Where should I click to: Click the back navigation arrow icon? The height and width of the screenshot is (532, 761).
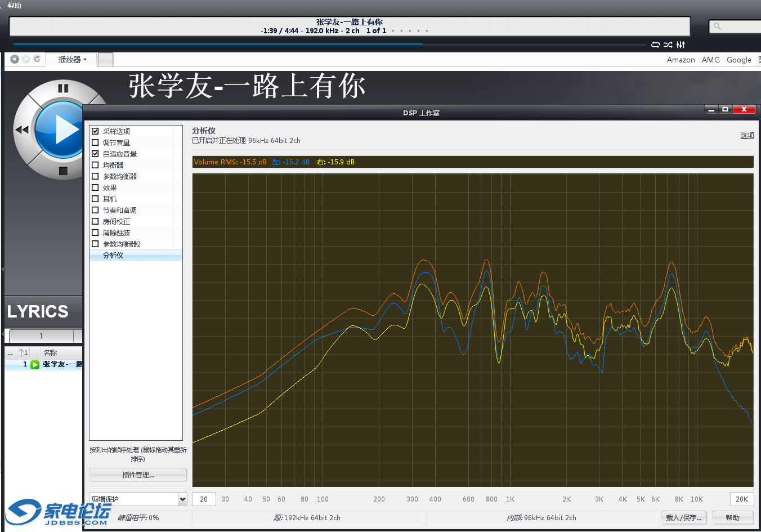point(15,59)
